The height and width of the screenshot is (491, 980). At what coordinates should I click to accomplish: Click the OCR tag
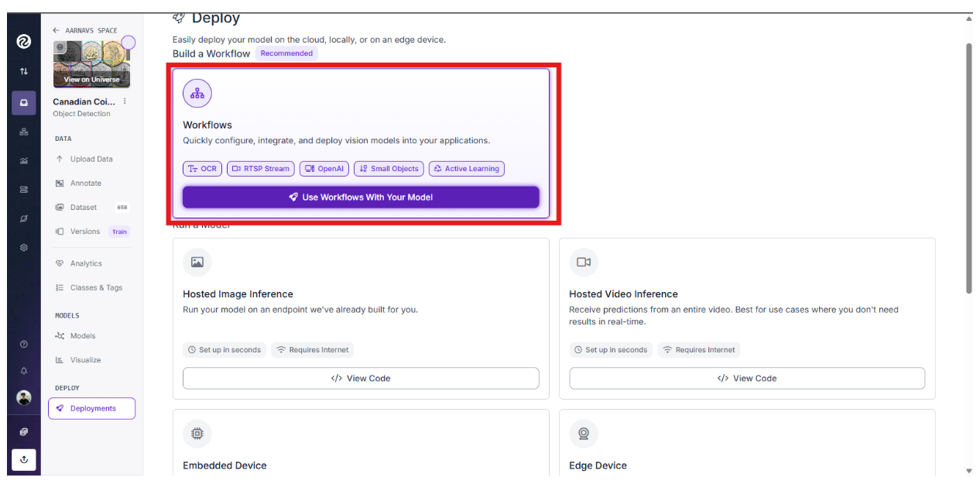tap(202, 168)
